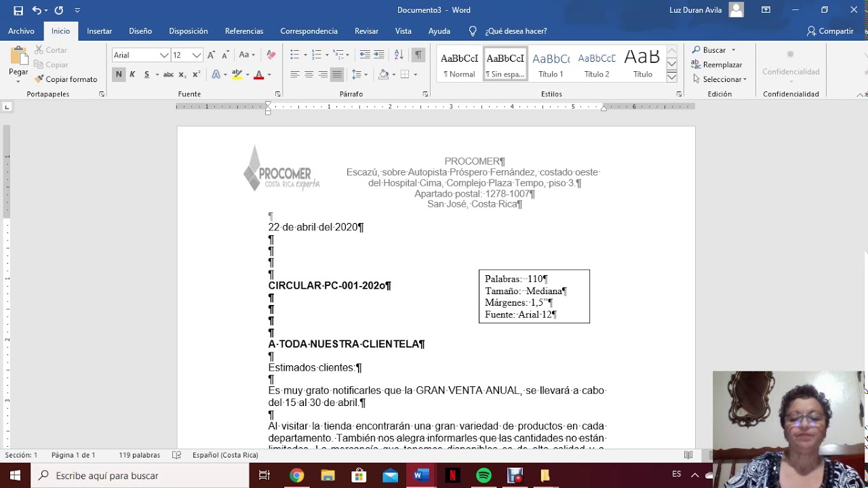Open Ribbon display options icon
The image size is (868, 488).
[766, 10]
